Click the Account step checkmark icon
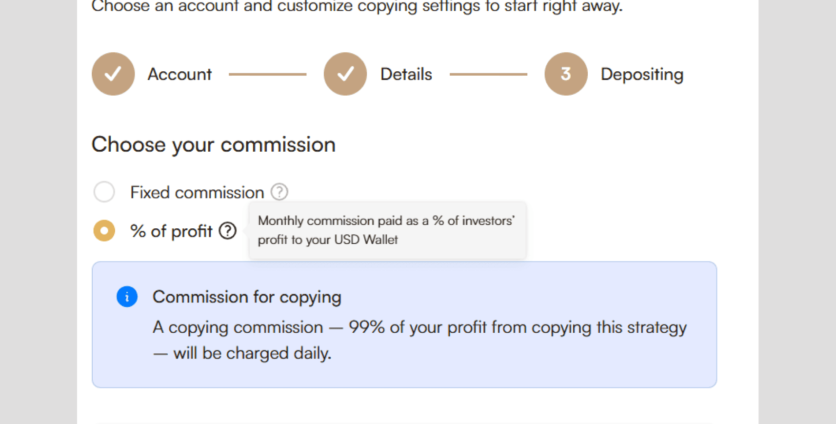Viewport: 836px width, 424px height. (113, 74)
